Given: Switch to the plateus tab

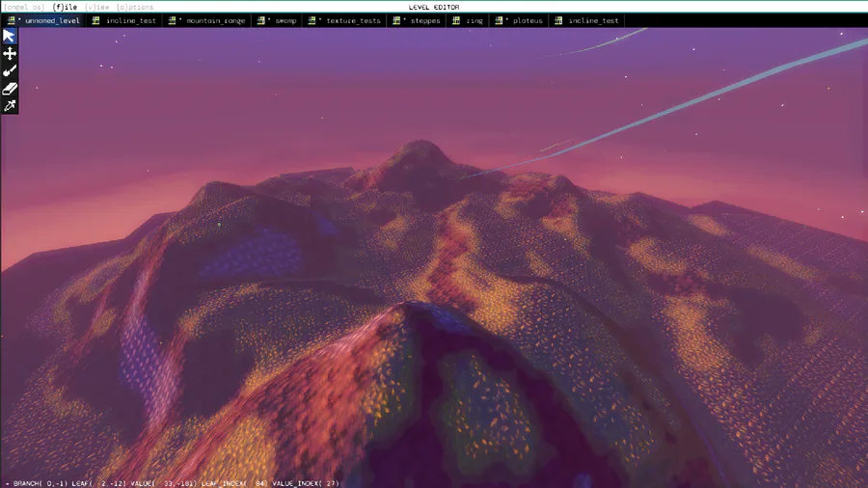Looking at the screenshot, I should (x=519, y=20).
